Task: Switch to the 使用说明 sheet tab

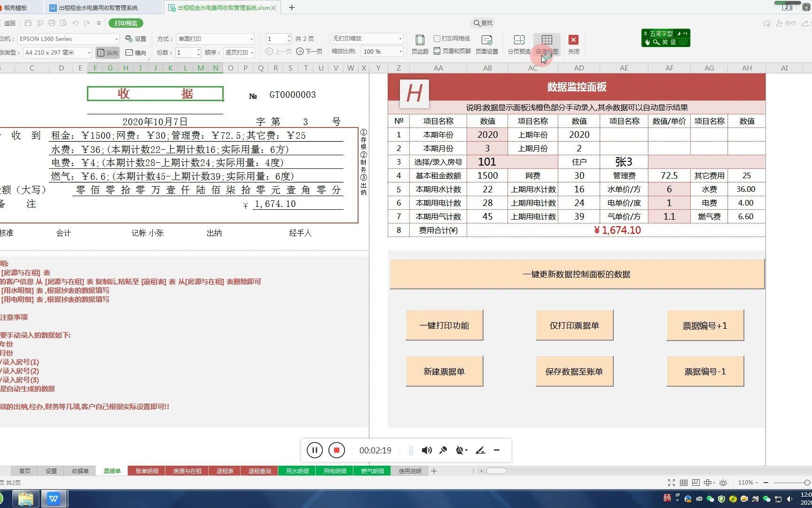Action: 410,471
